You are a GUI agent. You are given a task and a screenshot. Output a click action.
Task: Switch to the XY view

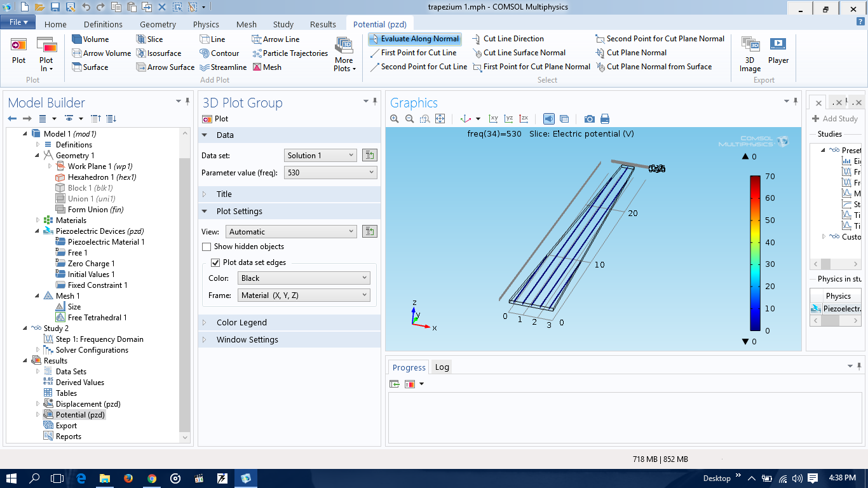[x=493, y=119]
